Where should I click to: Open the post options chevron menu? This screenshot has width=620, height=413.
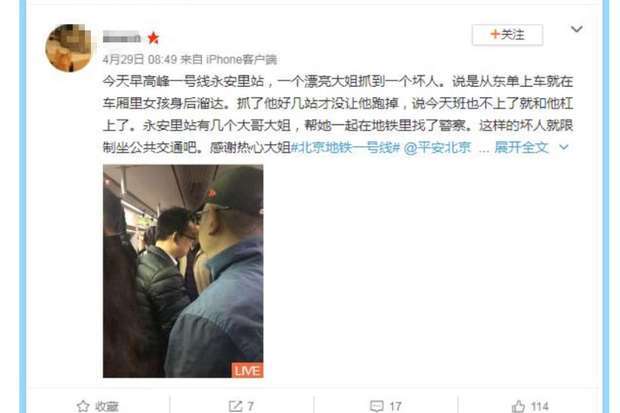coord(577,29)
